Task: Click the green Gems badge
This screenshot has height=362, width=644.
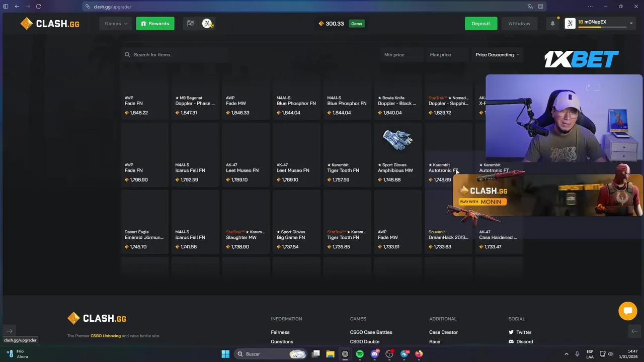Action: point(357,24)
